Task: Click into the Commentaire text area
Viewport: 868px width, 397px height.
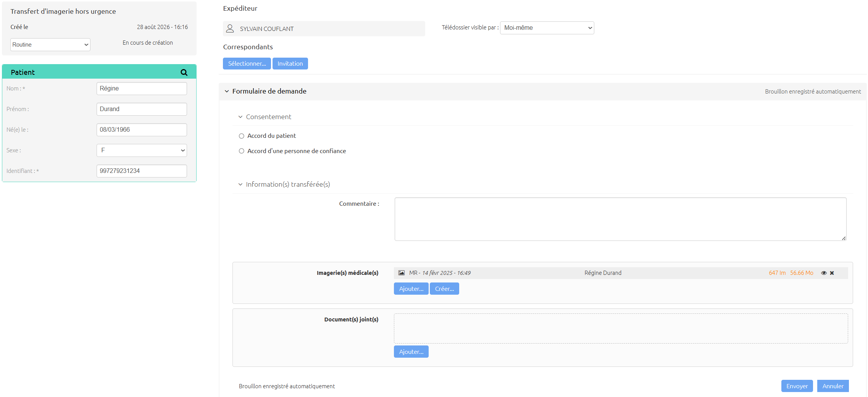Action: (x=621, y=219)
